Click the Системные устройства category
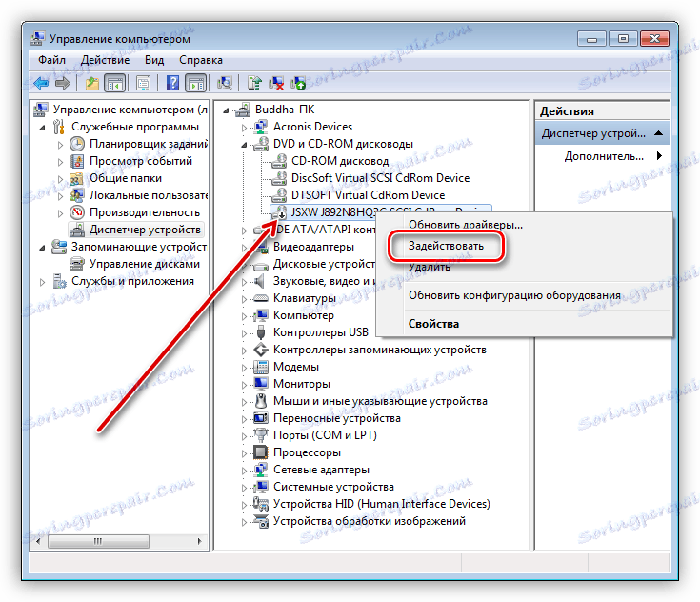700x602 pixels. pos(333,487)
